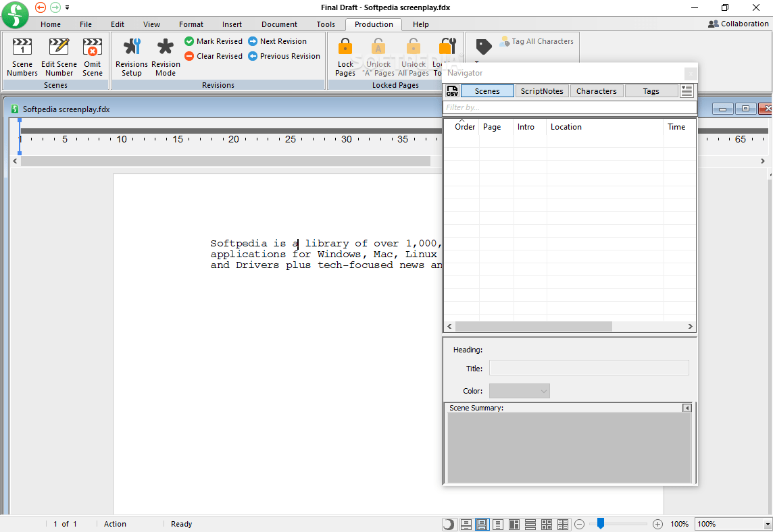The width and height of the screenshot is (773, 532).
Task: Click the tag icon in the ribbon
Action: coord(484,47)
